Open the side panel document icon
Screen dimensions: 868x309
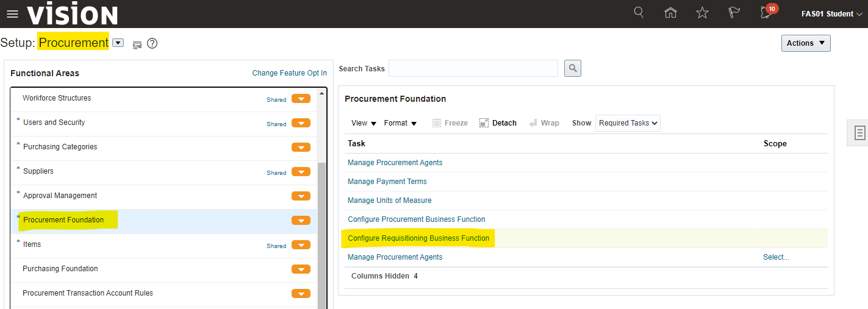click(x=859, y=133)
